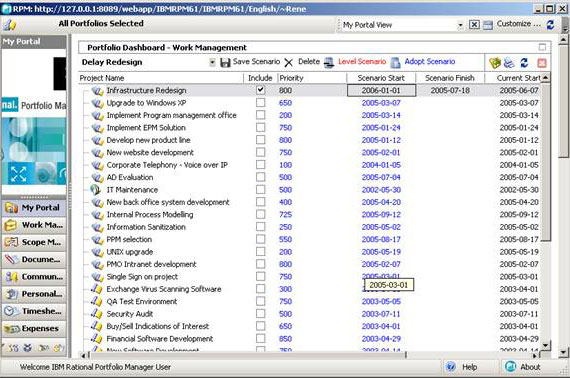Click the Exchange Virus Scanning Software icon
Image resolution: width=570 pixels, height=378 pixels.
pos(96,289)
